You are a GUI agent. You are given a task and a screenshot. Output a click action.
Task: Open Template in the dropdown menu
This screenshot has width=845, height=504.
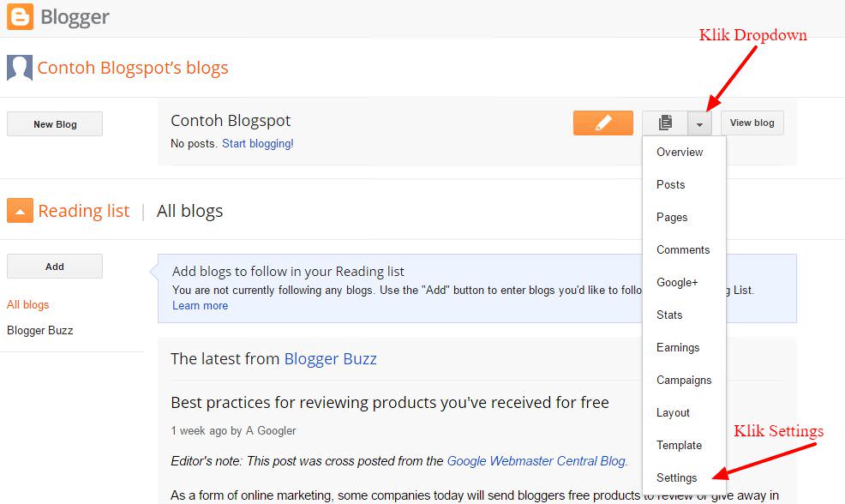pyautogui.click(x=679, y=445)
